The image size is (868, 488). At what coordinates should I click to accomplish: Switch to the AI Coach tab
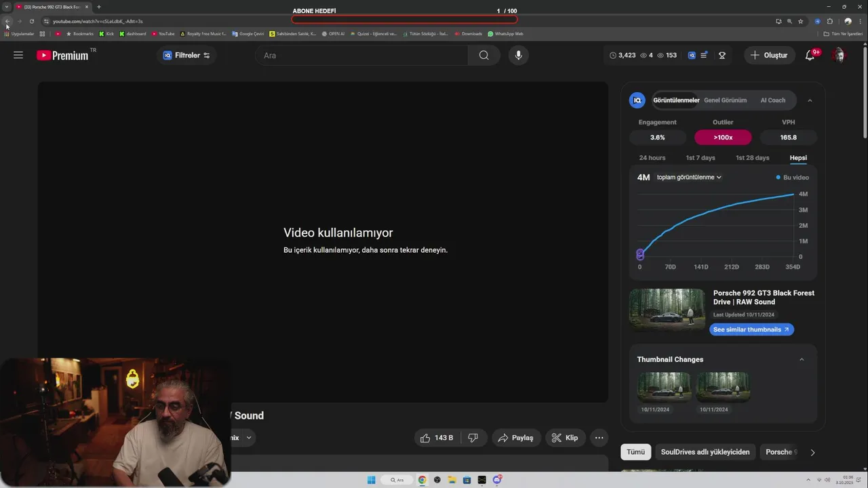coord(772,100)
